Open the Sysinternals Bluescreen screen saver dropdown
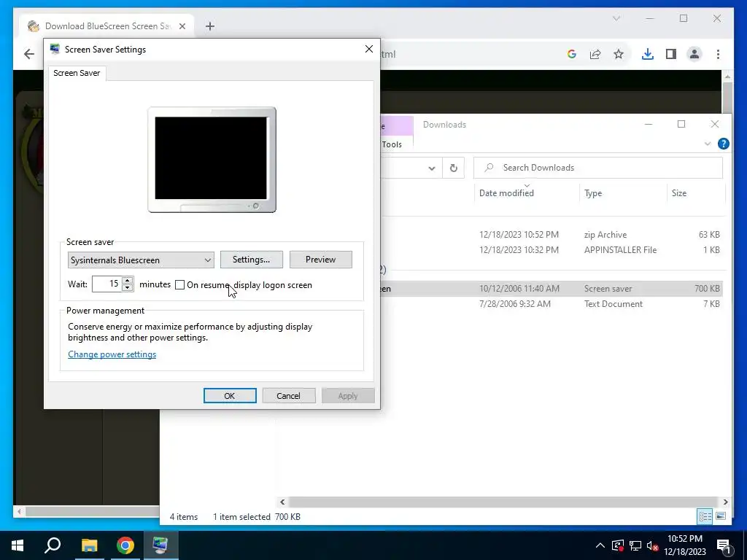This screenshot has height=560, width=747. tap(141, 260)
